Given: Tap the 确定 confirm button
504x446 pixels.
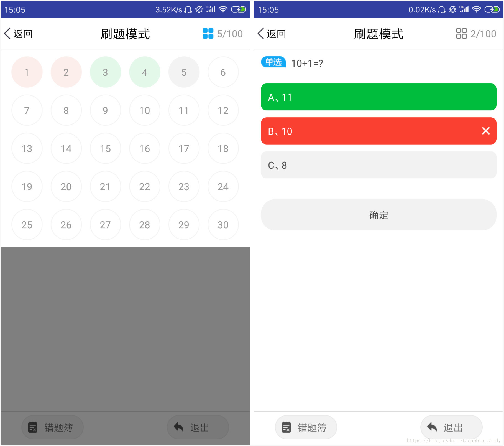Looking at the screenshot, I should click(378, 215).
